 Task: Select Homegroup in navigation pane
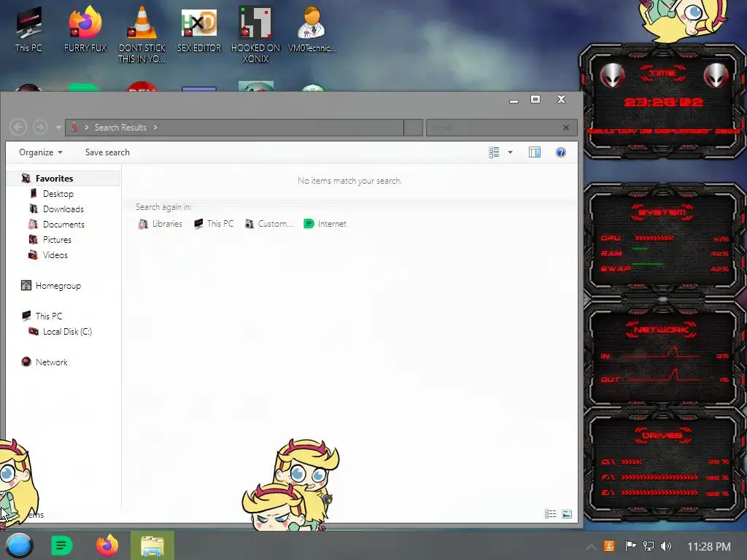(58, 286)
